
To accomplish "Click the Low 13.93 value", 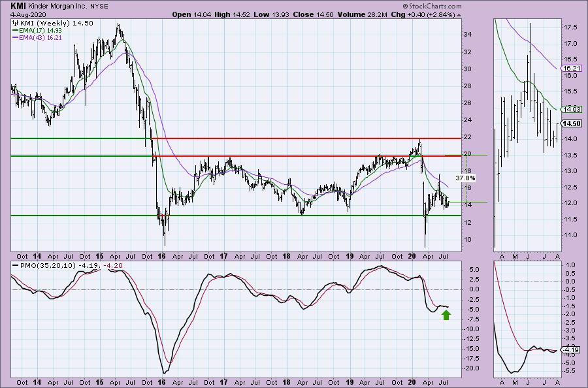I will pos(272,14).
